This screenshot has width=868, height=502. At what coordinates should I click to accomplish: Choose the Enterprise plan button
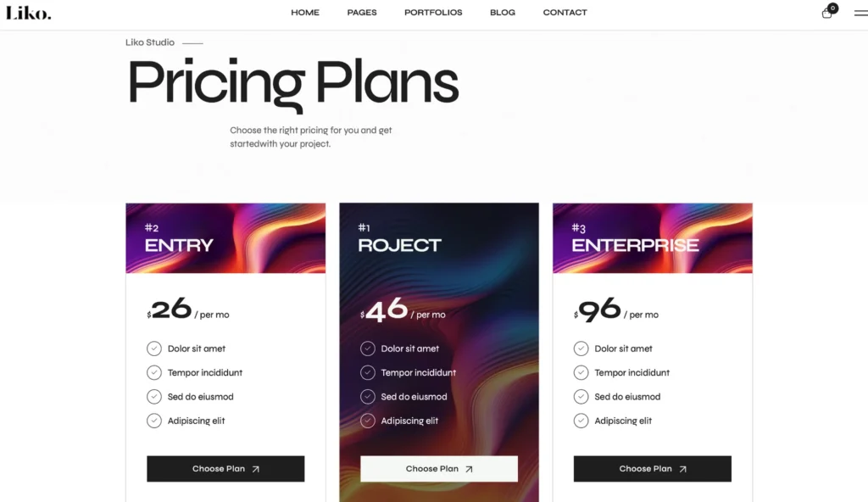653,469
